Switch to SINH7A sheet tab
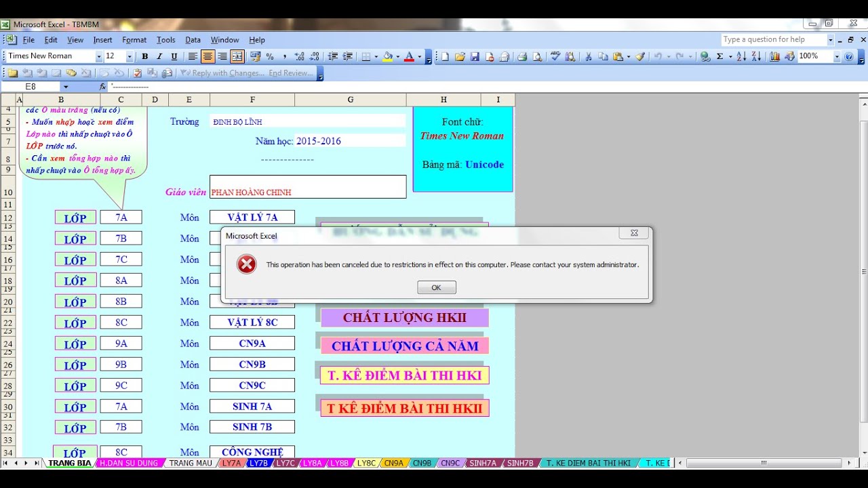Screen dimensions: 868x488 coord(483,463)
